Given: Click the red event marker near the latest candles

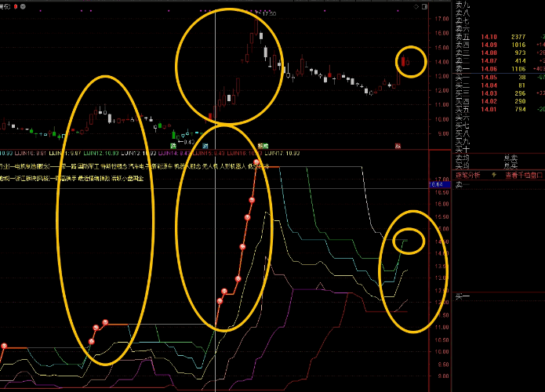Looking at the screenshot, I should (398, 146).
